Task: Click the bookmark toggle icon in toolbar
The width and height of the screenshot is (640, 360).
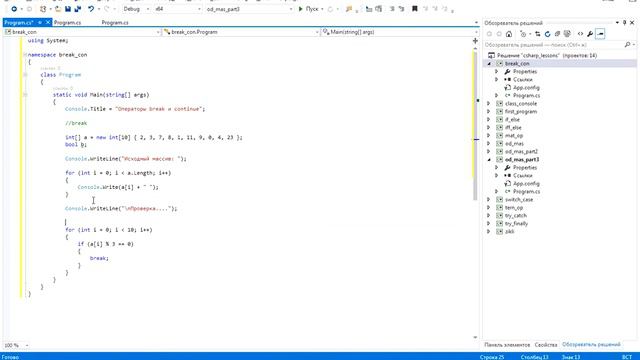Action: (x=414, y=9)
